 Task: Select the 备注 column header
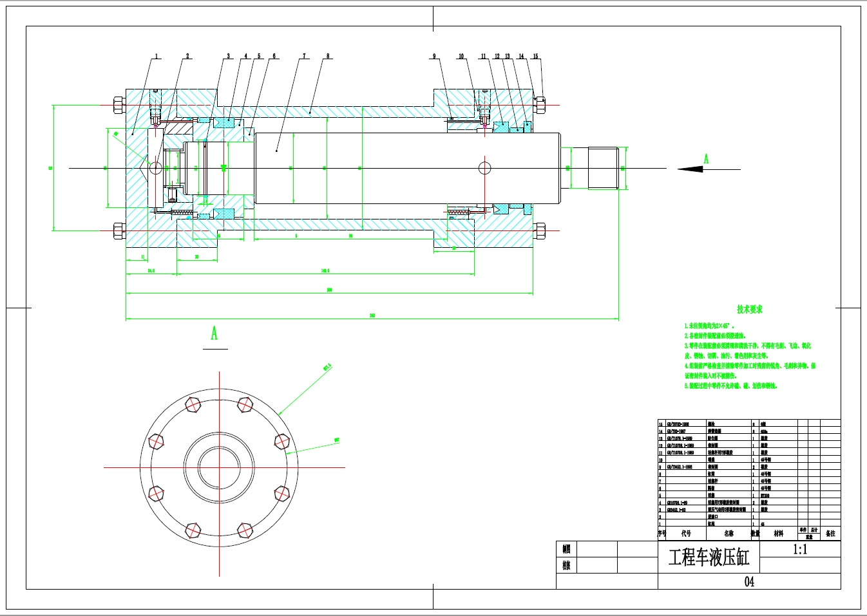pyautogui.click(x=830, y=534)
